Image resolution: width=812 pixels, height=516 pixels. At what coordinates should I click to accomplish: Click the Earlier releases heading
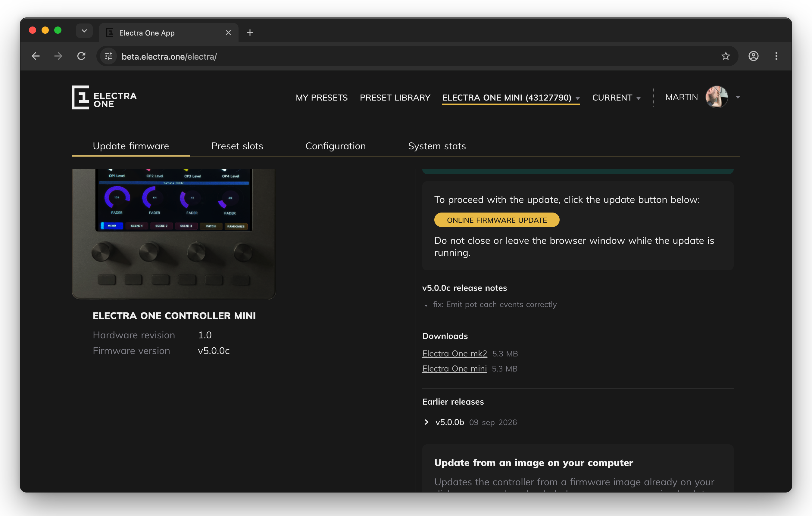pos(453,402)
